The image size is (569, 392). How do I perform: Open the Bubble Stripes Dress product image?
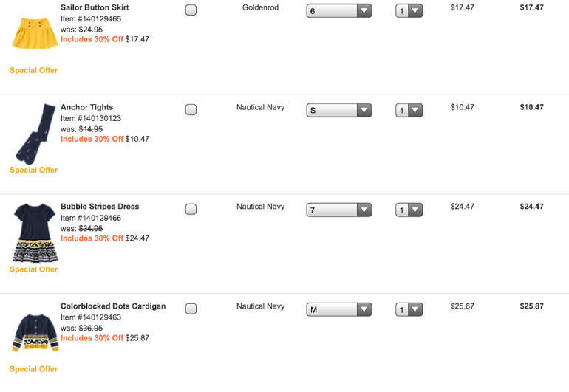pos(34,233)
